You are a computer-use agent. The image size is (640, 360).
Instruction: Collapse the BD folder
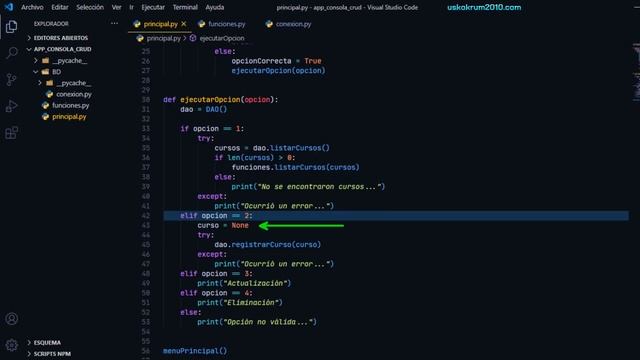coord(56,72)
